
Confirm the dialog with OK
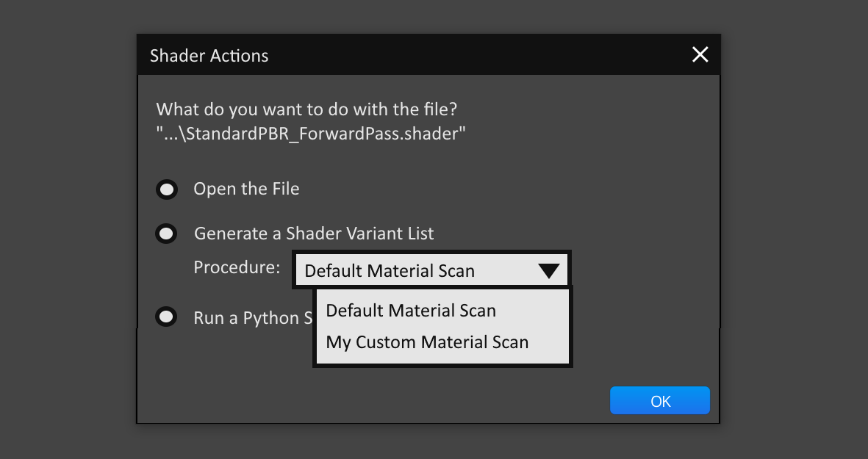coord(659,400)
